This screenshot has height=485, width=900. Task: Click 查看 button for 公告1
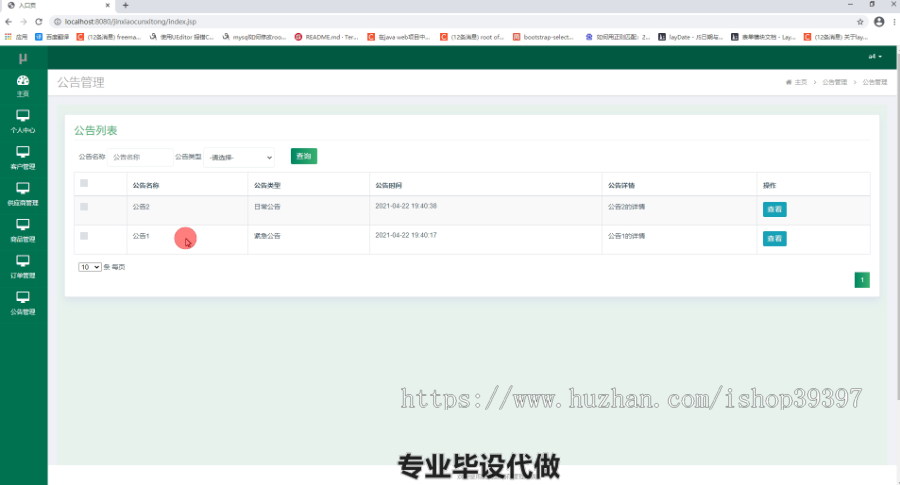[774, 239]
